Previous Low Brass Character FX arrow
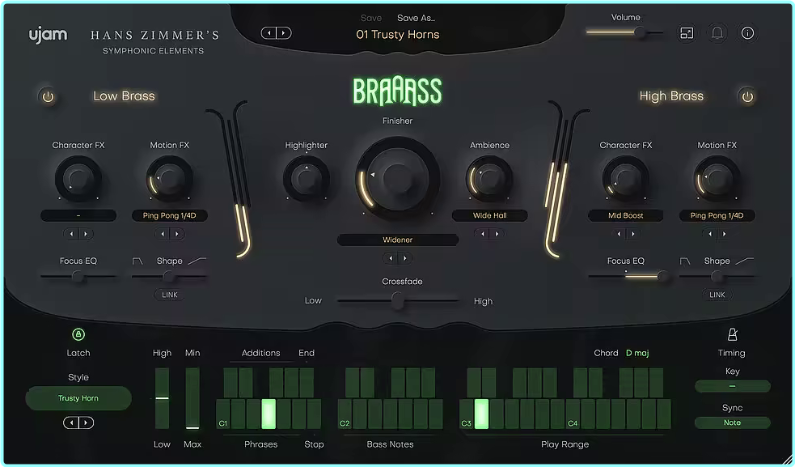The image size is (795, 467). (71, 234)
